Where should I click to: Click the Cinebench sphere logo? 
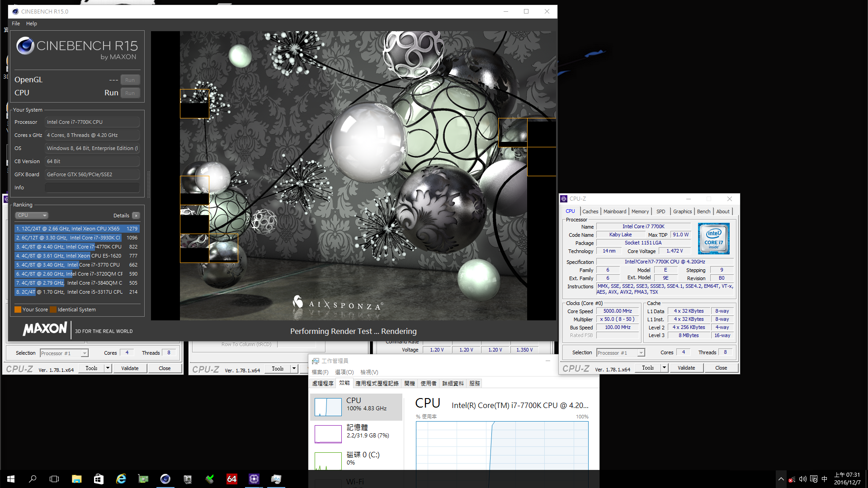(25, 46)
